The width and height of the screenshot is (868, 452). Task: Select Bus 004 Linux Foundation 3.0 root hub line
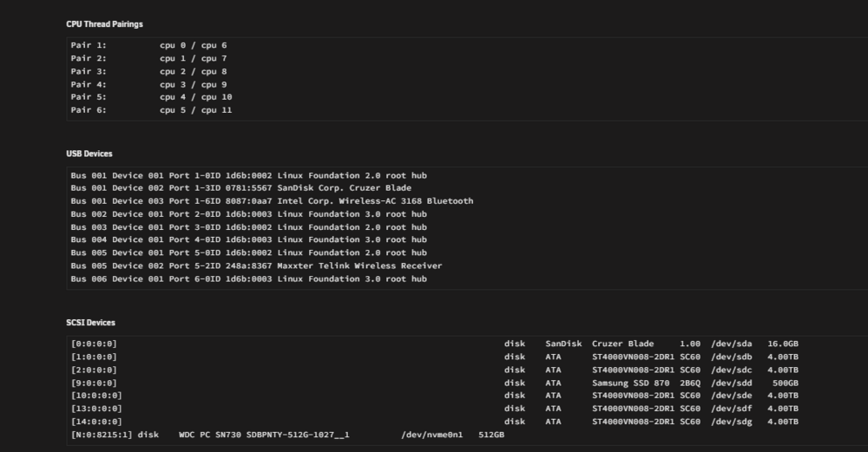point(248,239)
